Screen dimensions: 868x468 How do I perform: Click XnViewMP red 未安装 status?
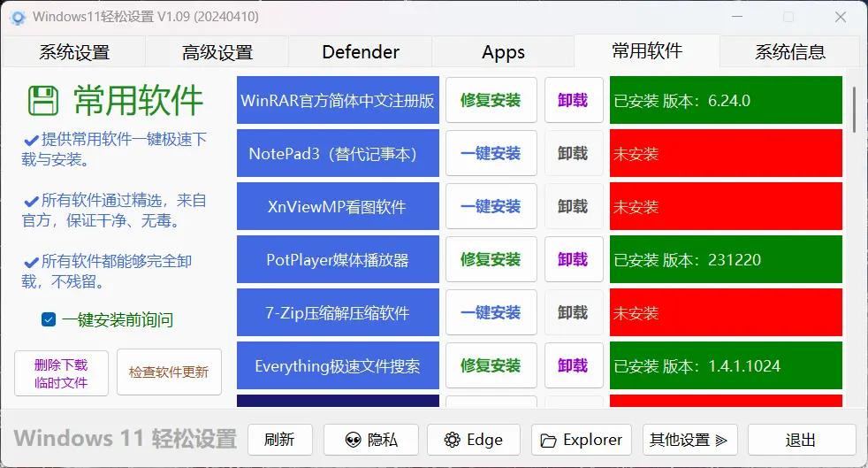click(726, 207)
